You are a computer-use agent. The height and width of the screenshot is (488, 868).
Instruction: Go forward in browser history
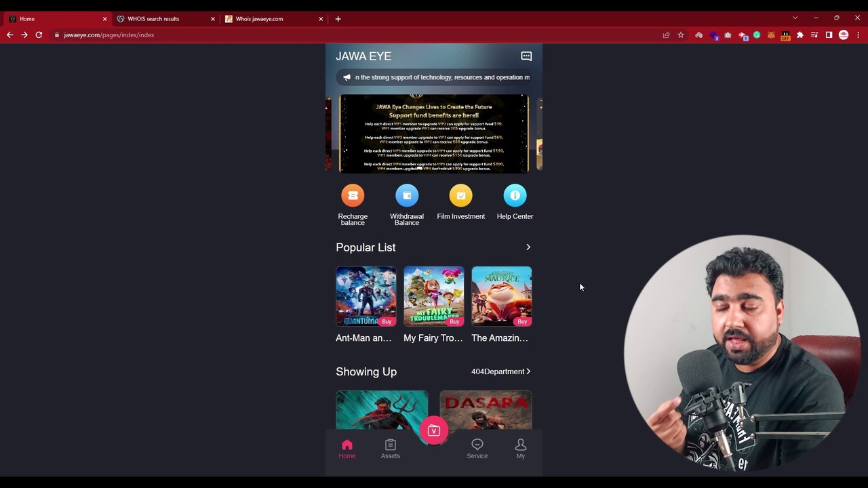coord(24,35)
